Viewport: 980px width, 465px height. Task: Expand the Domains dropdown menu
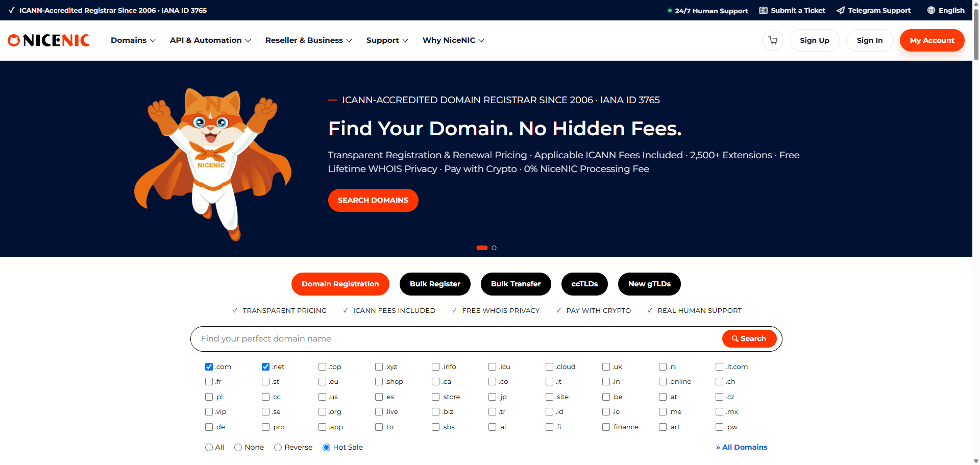click(x=133, y=40)
